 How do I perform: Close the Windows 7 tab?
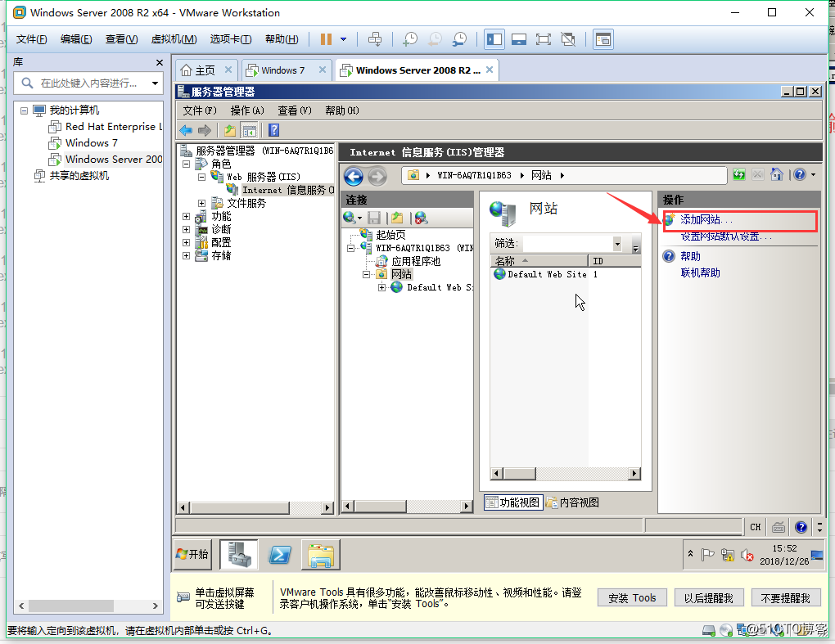tap(323, 70)
